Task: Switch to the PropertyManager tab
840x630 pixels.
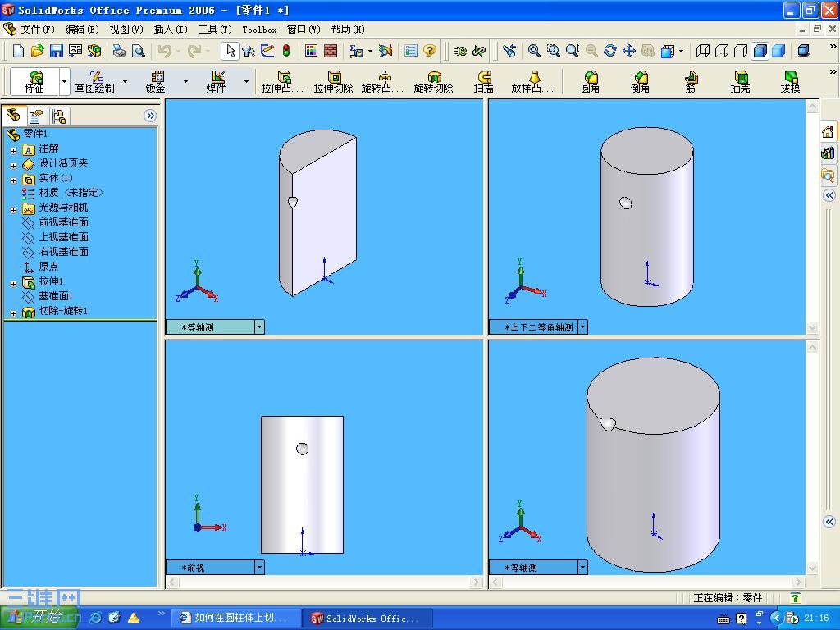Action: click(x=36, y=116)
